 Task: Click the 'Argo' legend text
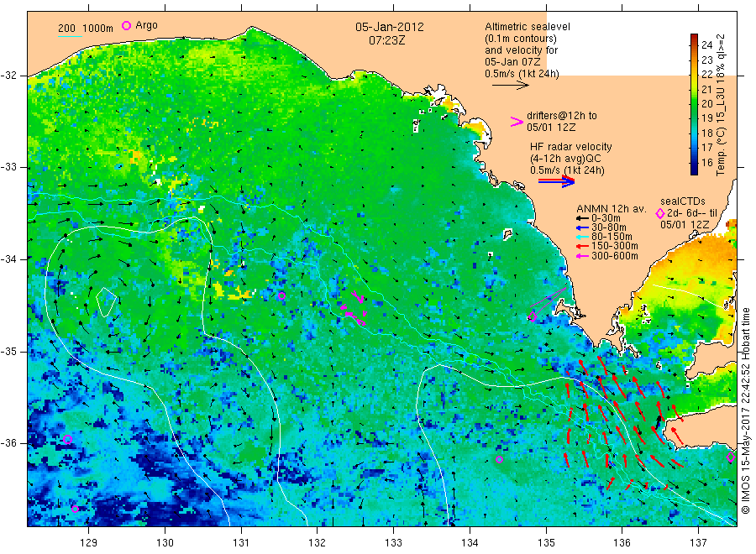pyautogui.click(x=146, y=25)
